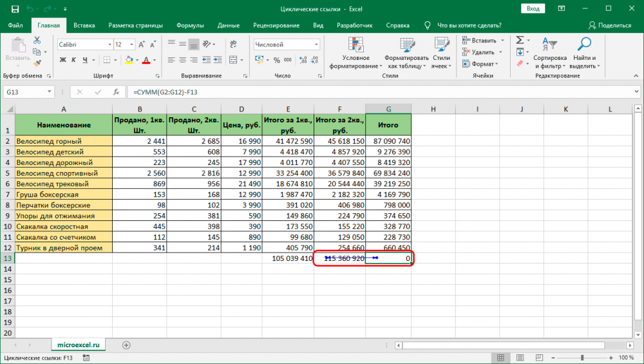Click accounting currency format icon
This screenshot has width=644, height=364.
click(x=259, y=60)
